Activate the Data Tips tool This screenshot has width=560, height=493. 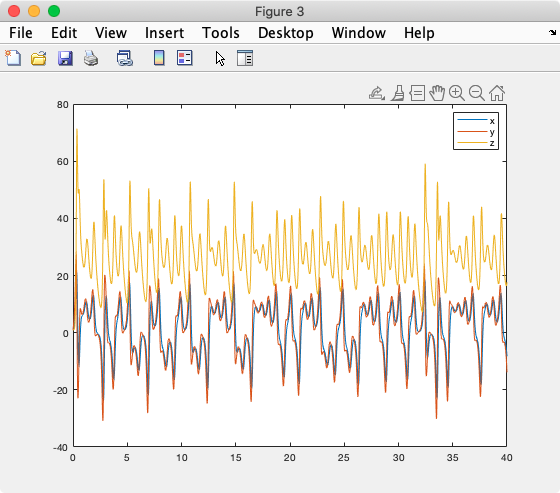coord(417,93)
